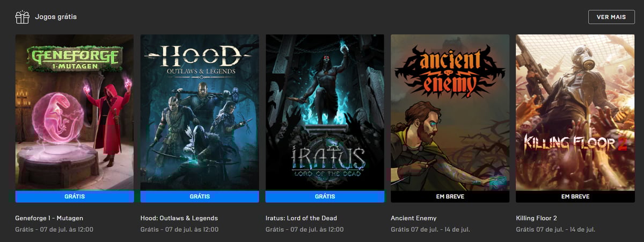Open the Geneforge 1 - Mutagen title link

coord(49,218)
